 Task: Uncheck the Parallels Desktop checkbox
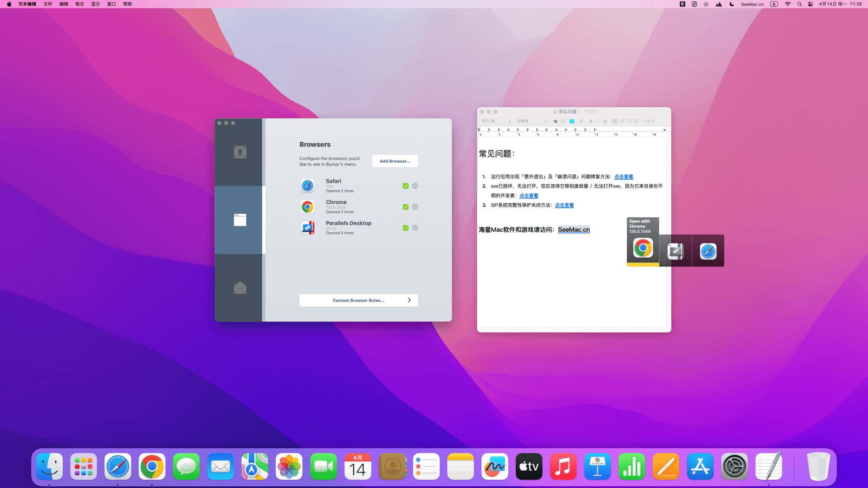tap(406, 228)
